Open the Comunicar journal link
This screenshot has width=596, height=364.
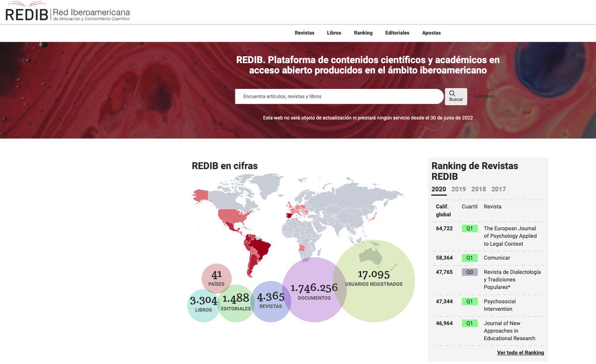[x=497, y=258]
